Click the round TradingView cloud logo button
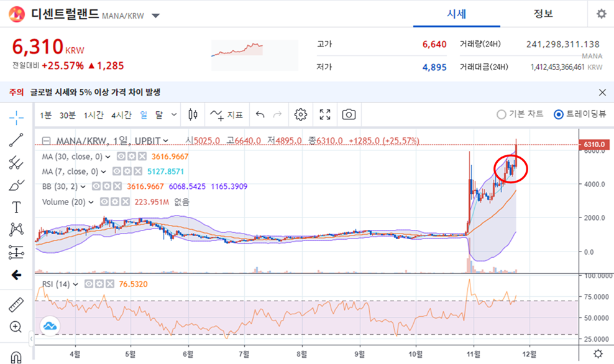This screenshot has width=614, height=364. point(50,325)
